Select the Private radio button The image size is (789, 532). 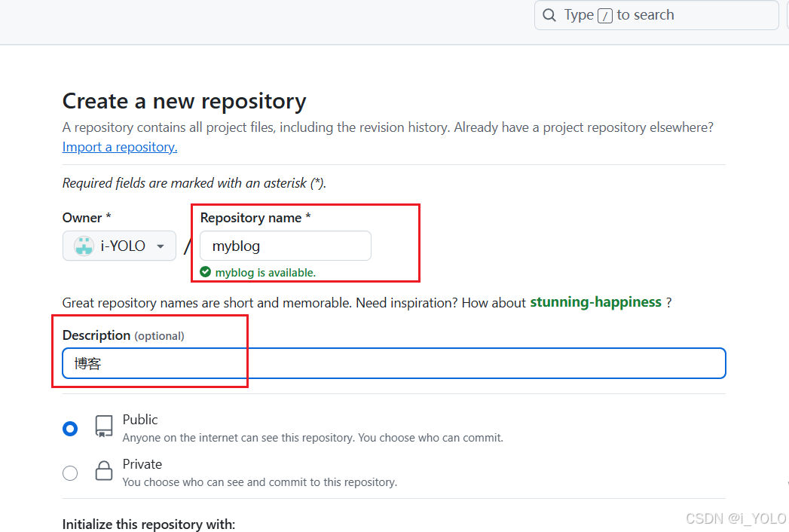(70, 472)
